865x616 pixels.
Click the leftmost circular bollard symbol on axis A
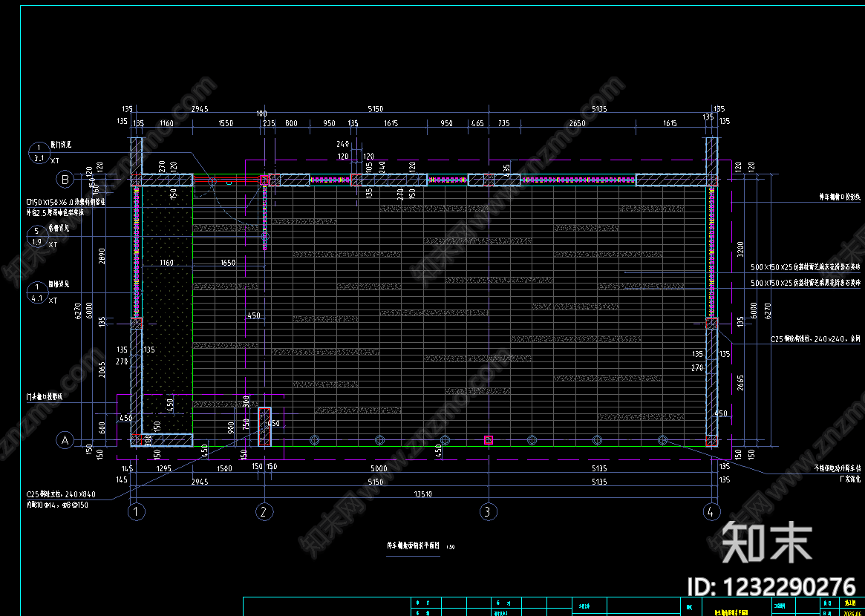315,439
